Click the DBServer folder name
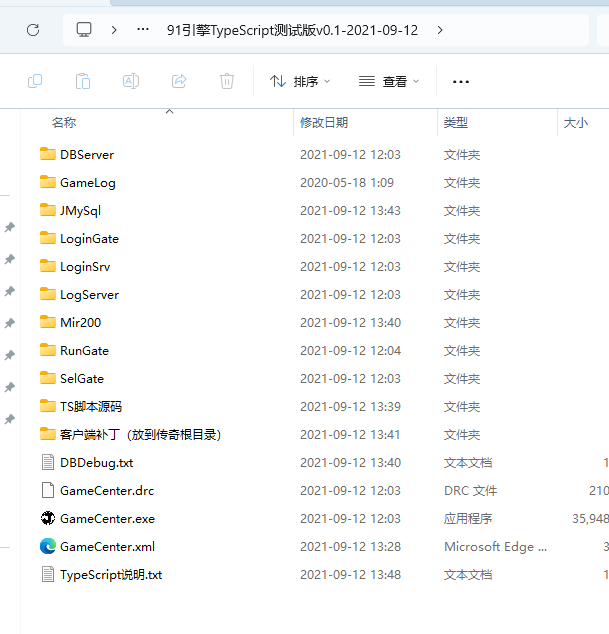This screenshot has height=634, width=609. pos(87,154)
